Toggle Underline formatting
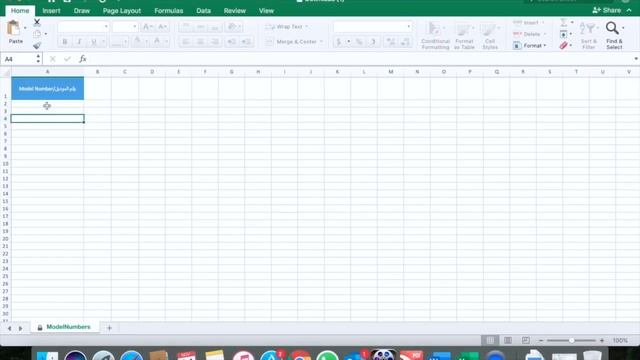The image size is (640, 360). (93, 42)
